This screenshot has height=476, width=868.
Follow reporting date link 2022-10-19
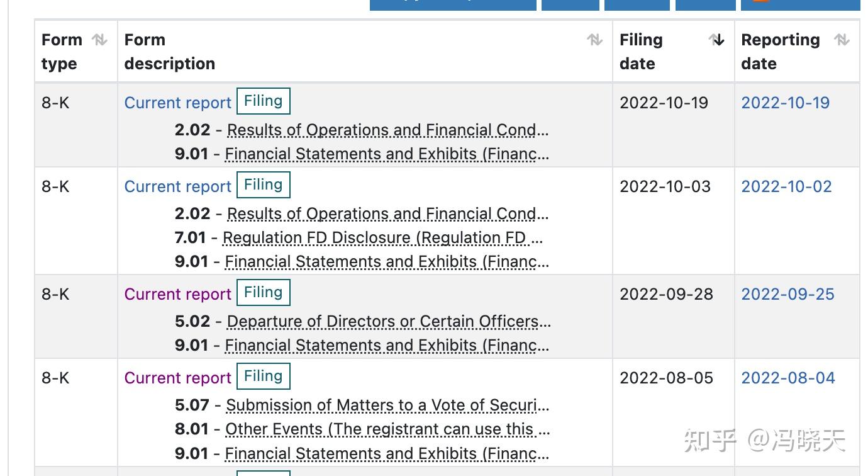pos(785,103)
